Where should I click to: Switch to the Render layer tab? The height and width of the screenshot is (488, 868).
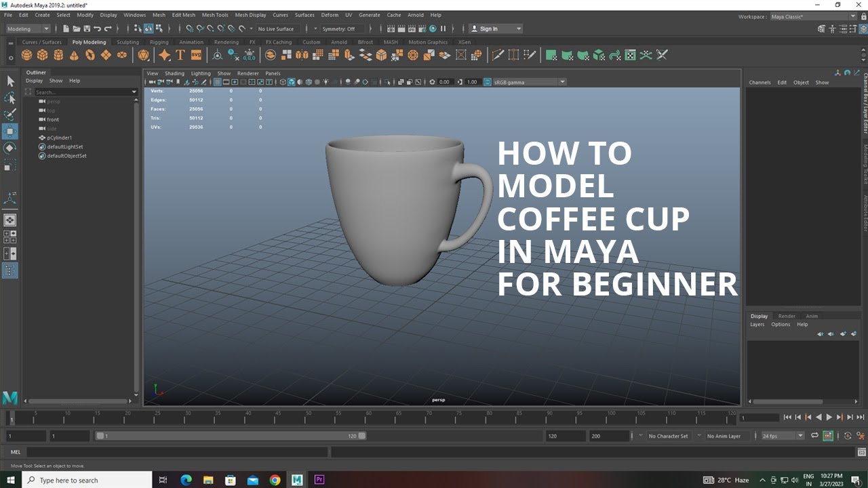(x=787, y=316)
